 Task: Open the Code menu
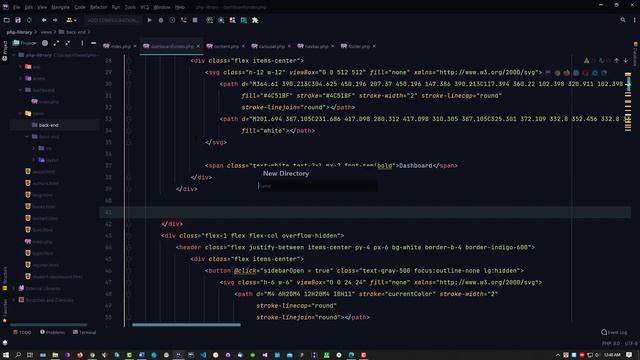tap(80, 7)
